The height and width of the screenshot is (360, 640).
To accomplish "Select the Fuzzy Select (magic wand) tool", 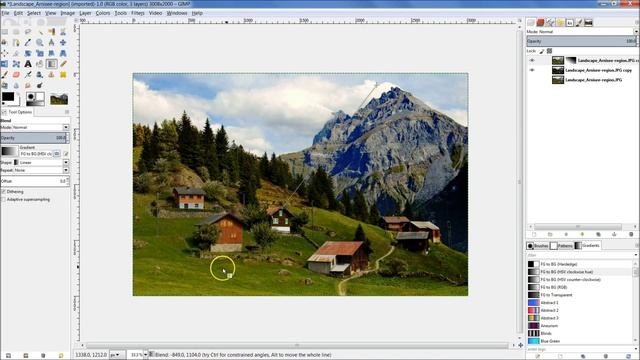I will pos(40,32).
